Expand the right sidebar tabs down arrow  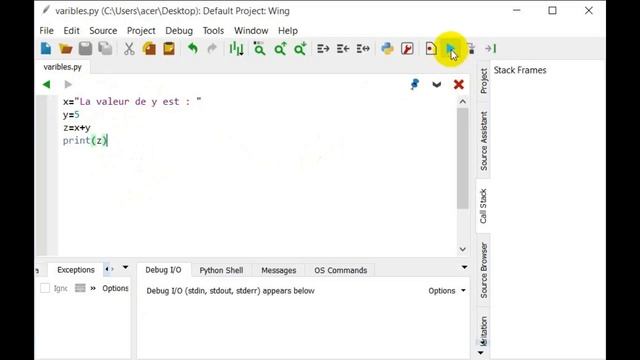pos(481,353)
